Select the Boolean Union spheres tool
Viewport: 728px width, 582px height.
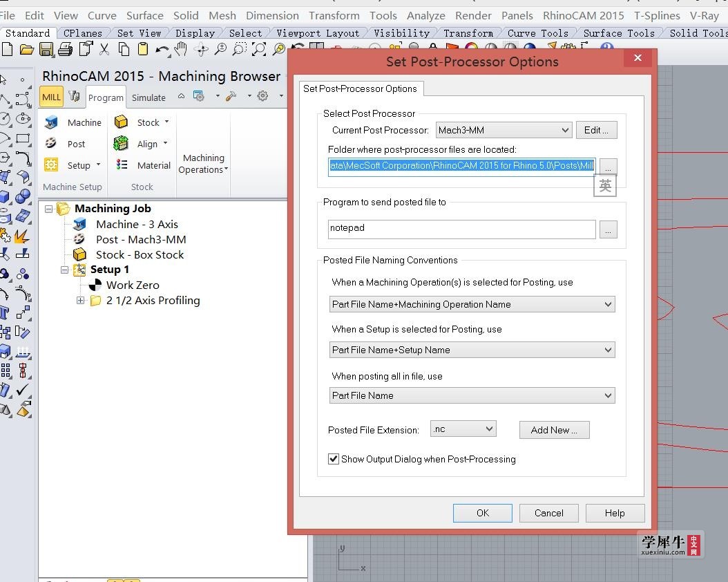pyautogui.click(x=23, y=196)
